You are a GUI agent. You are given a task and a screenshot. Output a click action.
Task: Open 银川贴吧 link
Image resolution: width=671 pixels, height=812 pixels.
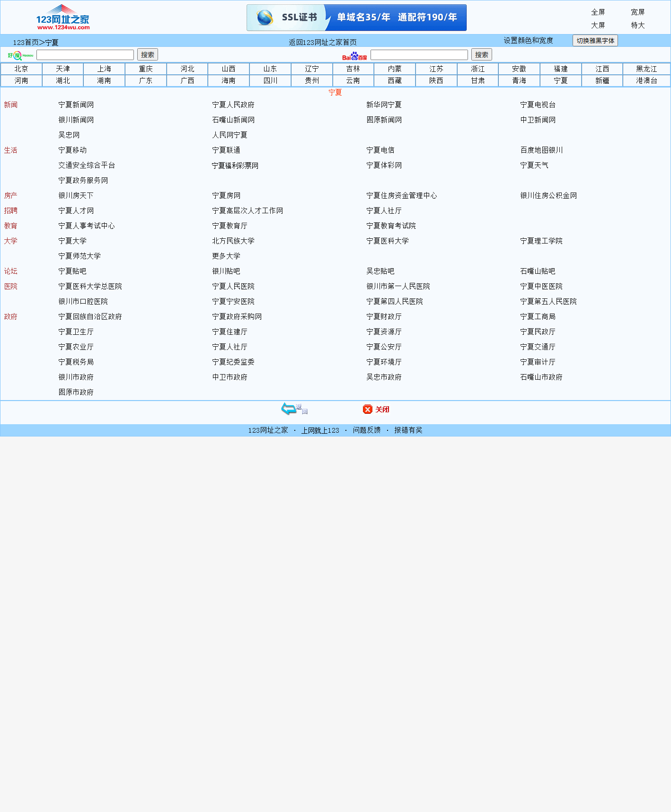point(226,271)
